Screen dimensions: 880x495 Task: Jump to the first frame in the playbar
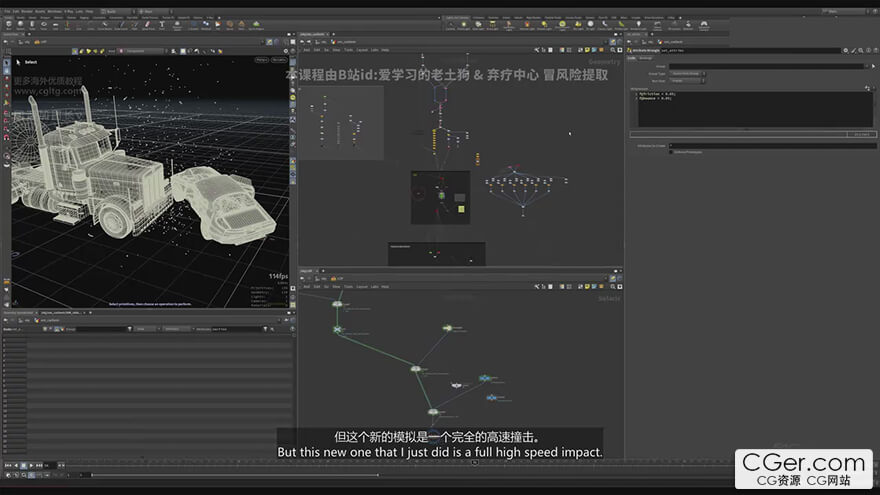coord(7,466)
